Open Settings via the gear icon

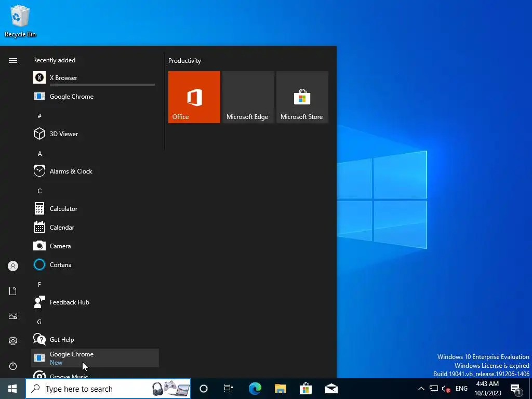pos(13,341)
